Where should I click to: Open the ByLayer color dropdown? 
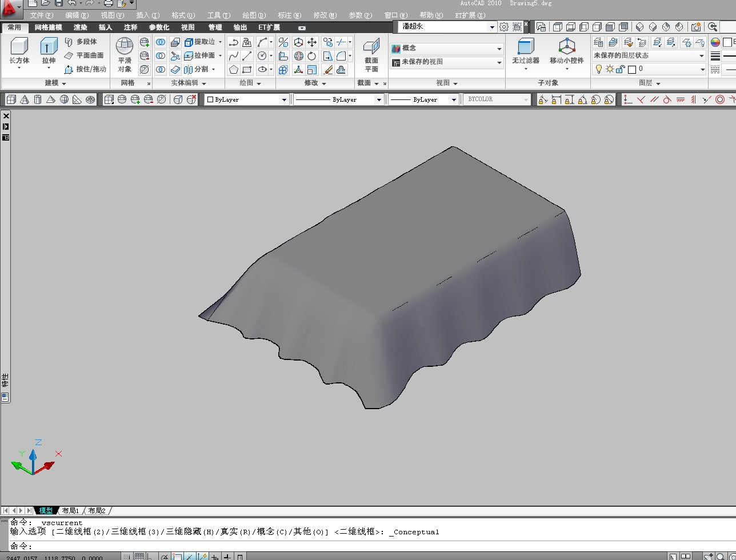(x=284, y=99)
